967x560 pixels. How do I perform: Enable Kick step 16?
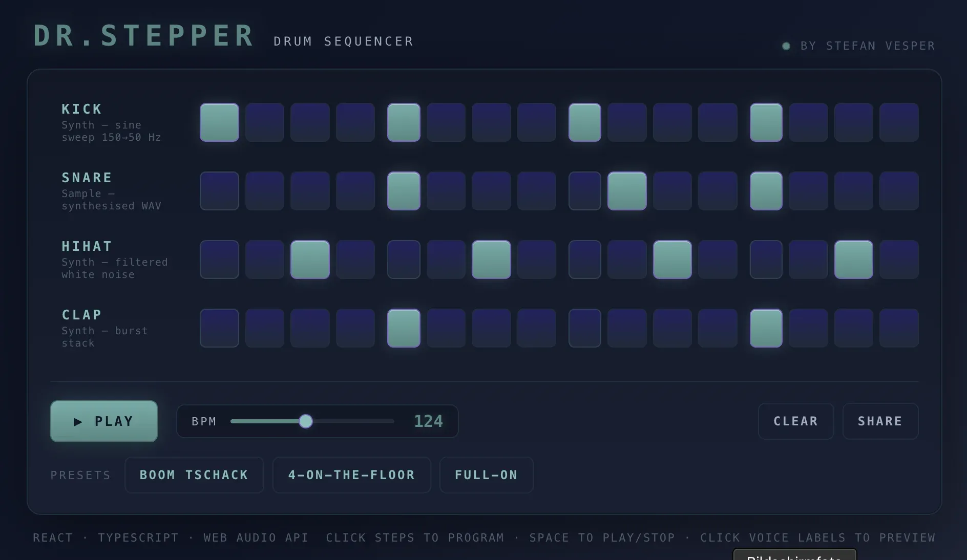coord(899,122)
